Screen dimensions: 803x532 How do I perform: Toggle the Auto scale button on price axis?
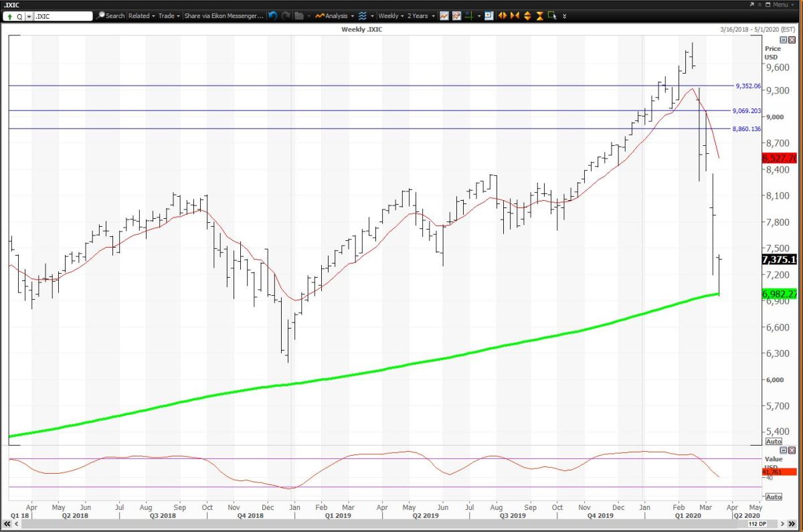(x=773, y=442)
